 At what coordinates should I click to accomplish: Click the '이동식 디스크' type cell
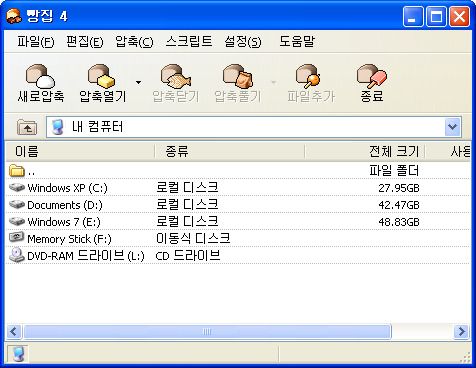(193, 238)
